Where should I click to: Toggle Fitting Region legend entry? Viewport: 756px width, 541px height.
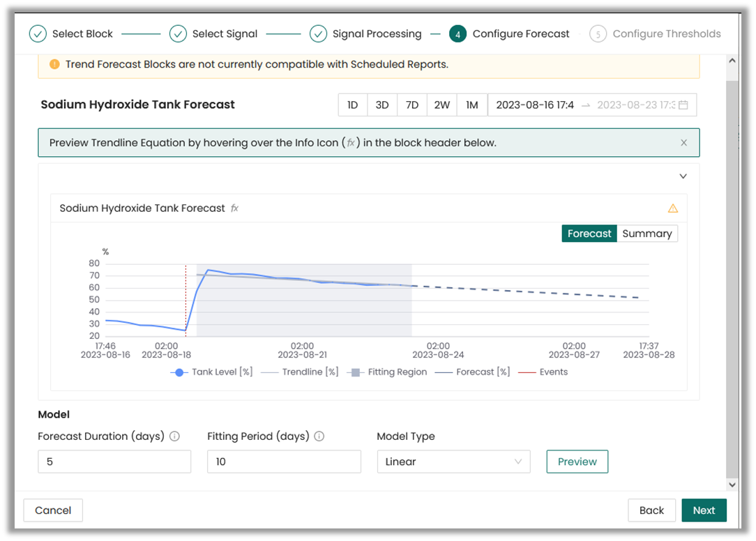tap(387, 372)
